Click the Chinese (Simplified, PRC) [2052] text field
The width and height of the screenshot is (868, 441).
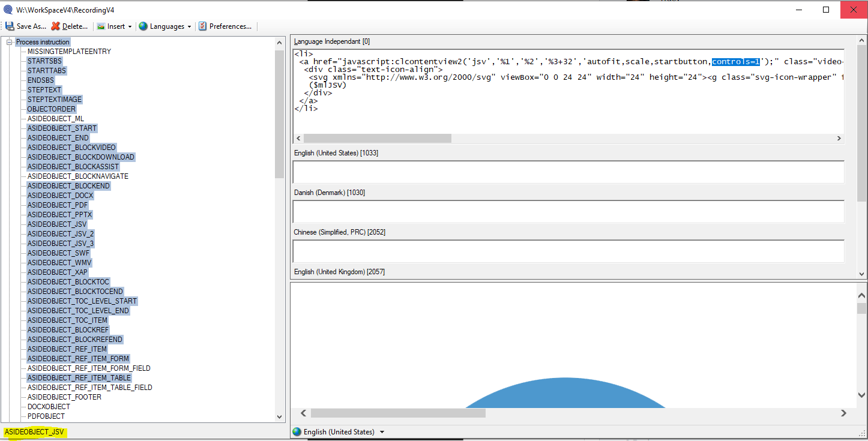[568, 251]
